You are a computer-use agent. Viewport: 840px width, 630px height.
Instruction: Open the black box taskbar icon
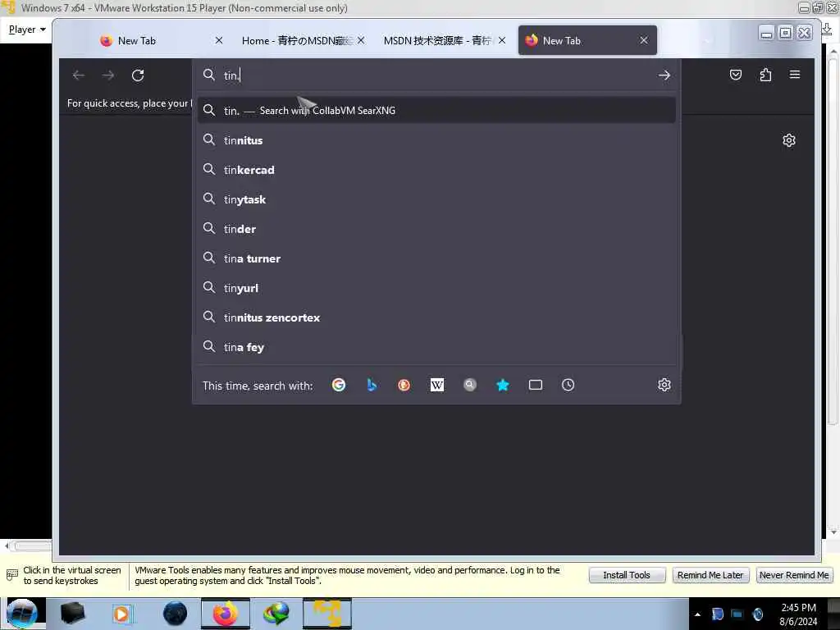[x=72, y=614]
